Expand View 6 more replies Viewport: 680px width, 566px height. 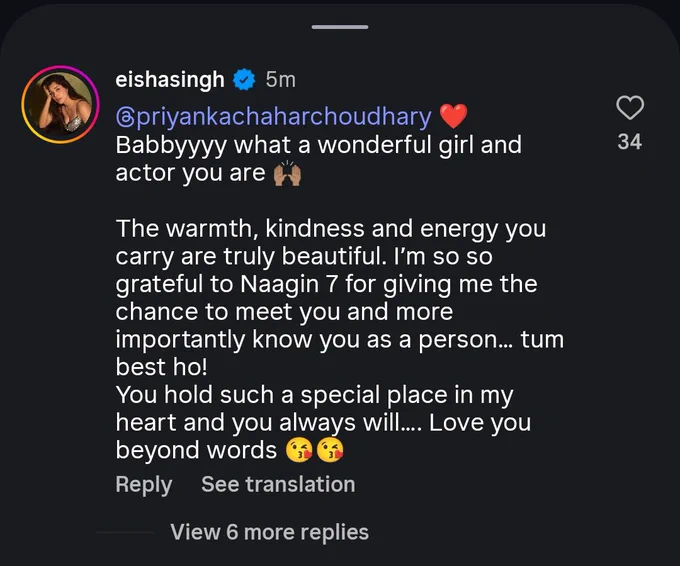click(269, 532)
